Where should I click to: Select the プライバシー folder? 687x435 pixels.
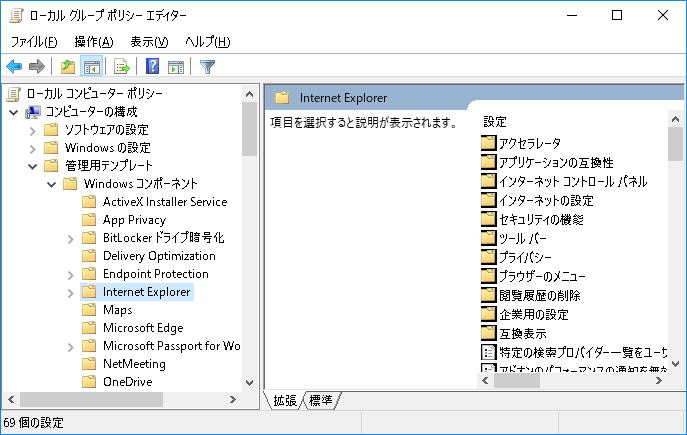point(525,257)
